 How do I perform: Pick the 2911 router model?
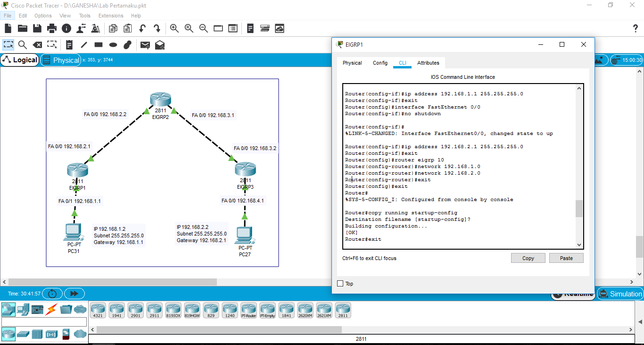pos(155,310)
